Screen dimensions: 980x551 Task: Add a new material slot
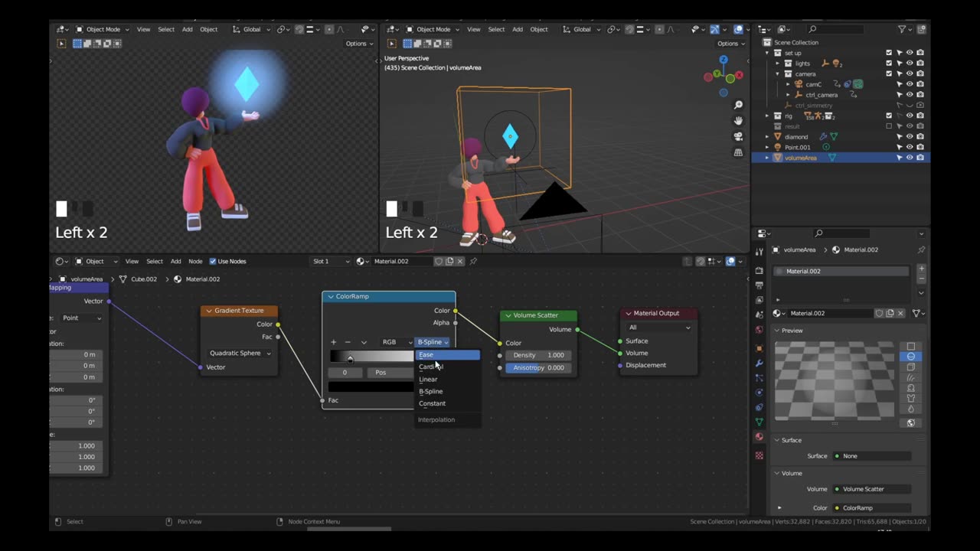[x=921, y=269]
